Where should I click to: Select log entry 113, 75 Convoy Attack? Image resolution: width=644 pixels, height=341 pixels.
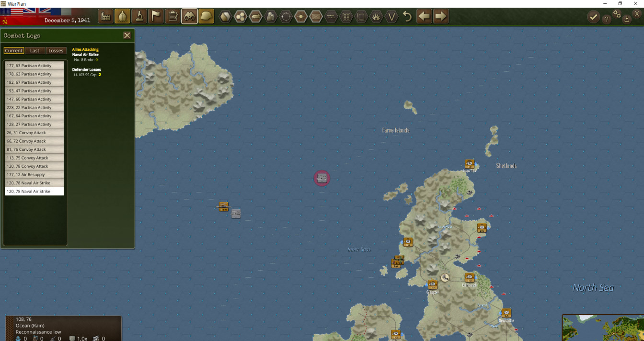click(34, 158)
